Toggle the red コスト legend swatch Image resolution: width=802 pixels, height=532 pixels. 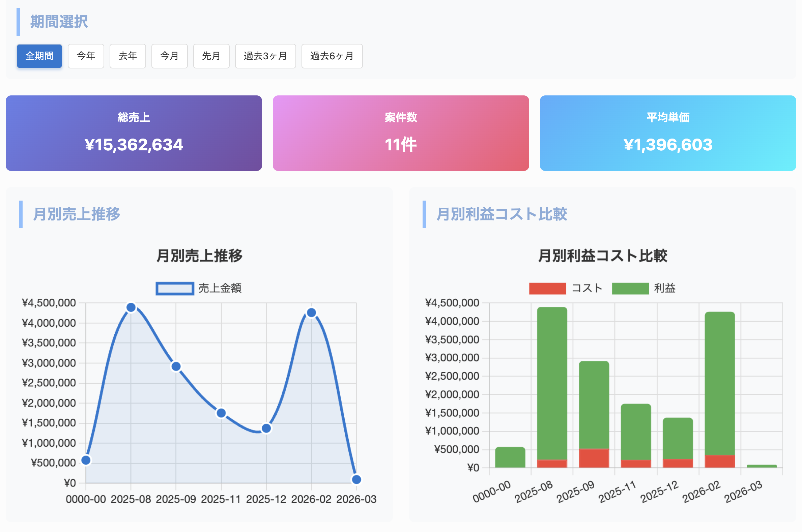tap(547, 288)
